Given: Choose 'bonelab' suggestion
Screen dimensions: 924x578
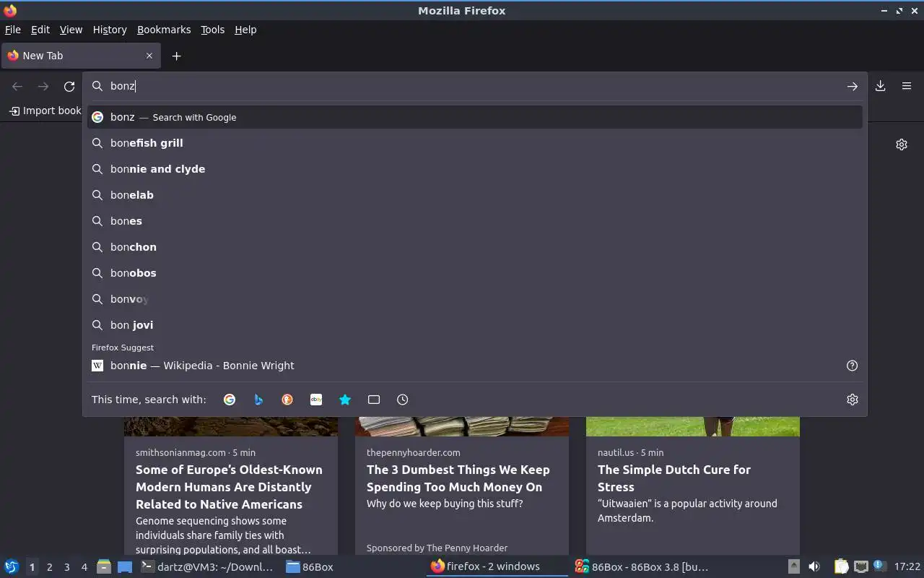Looking at the screenshot, I should click(x=475, y=195).
